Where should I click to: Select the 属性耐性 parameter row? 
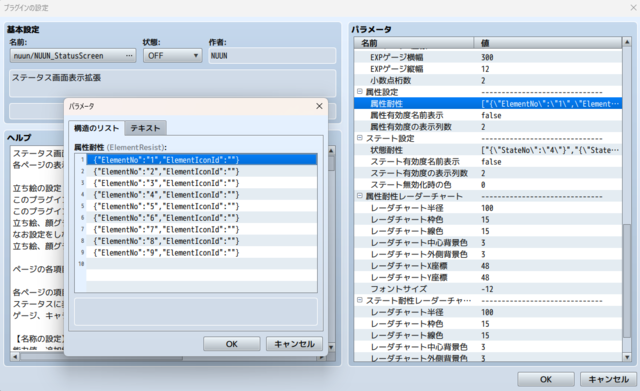point(488,104)
